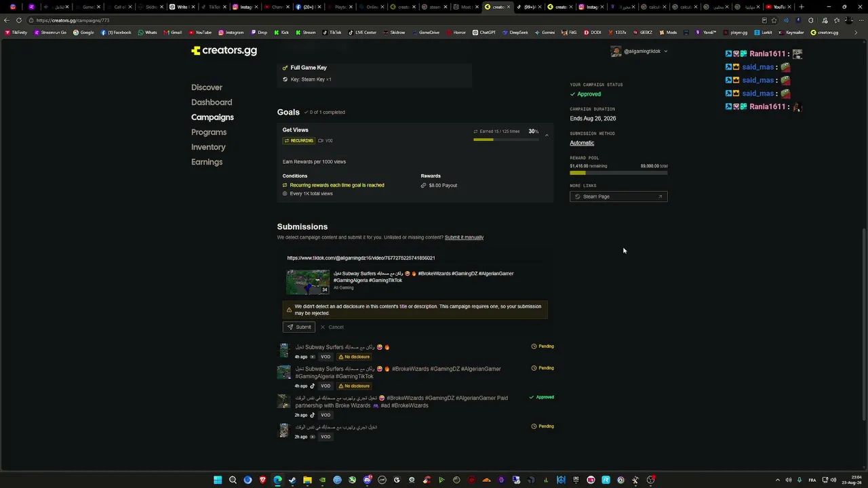Open the YouTube bookmark
The height and width of the screenshot is (488, 868).
point(200,33)
